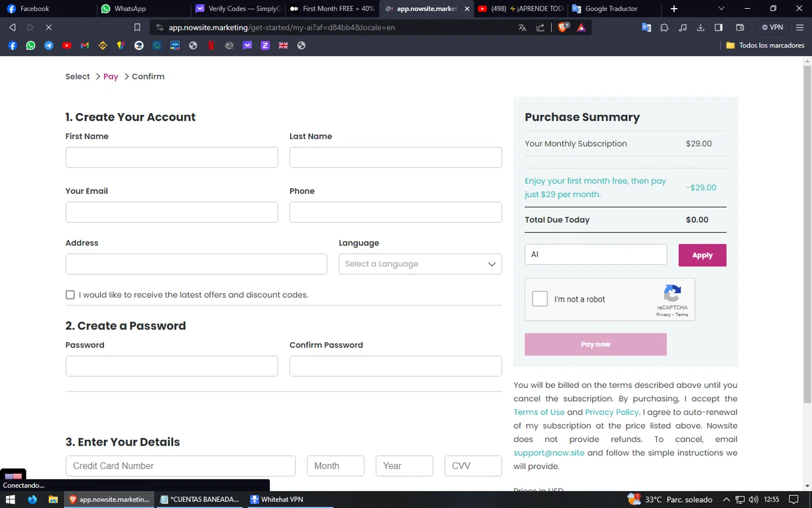Close the app.nowsite.marketing tab
The width and height of the screenshot is (812, 508).
pos(467,9)
